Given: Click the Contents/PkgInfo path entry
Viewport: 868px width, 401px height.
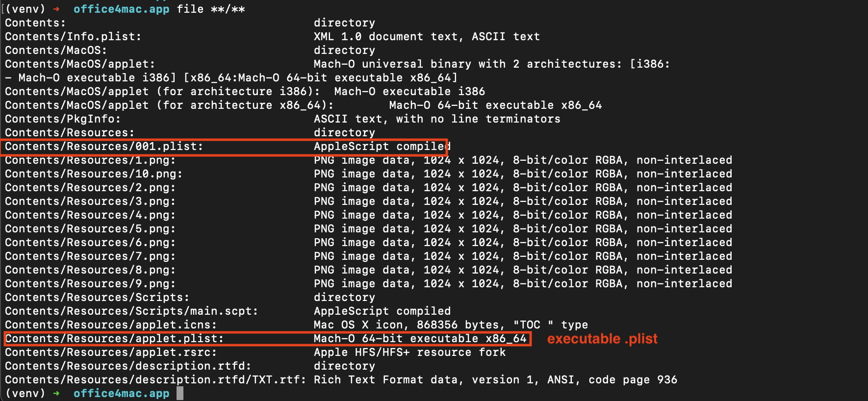Looking at the screenshot, I should [62, 119].
